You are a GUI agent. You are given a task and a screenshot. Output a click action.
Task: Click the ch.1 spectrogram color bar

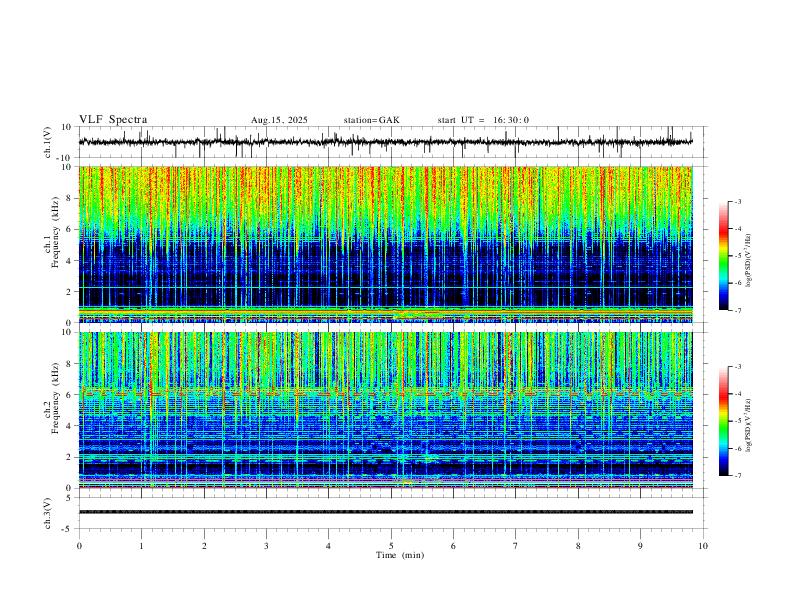[724, 256]
